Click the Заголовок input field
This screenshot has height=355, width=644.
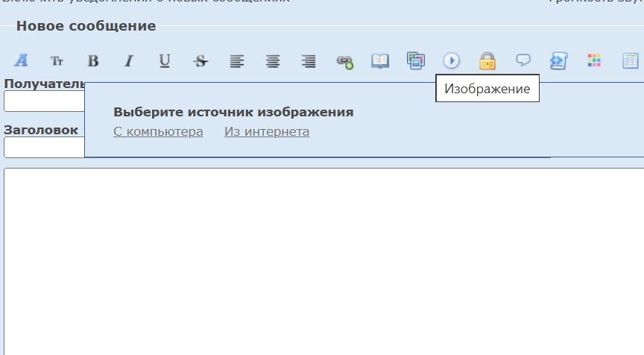45,148
